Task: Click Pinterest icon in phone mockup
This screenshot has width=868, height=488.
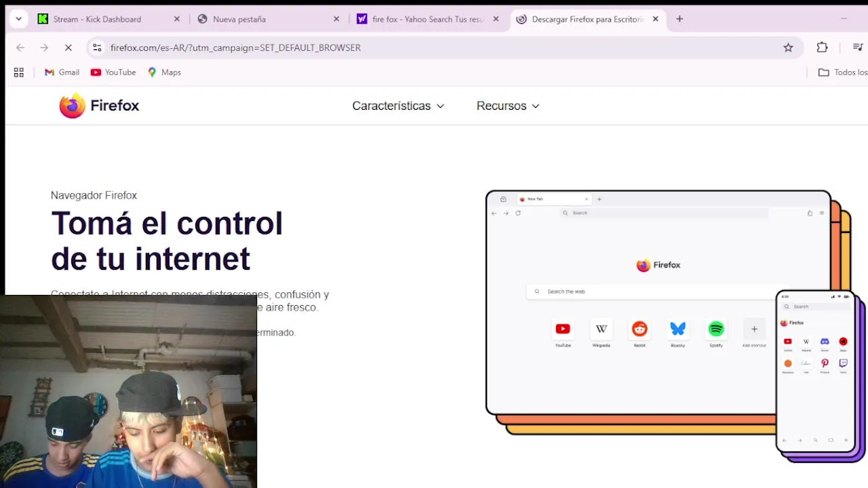Action: [x=825, y=365]
